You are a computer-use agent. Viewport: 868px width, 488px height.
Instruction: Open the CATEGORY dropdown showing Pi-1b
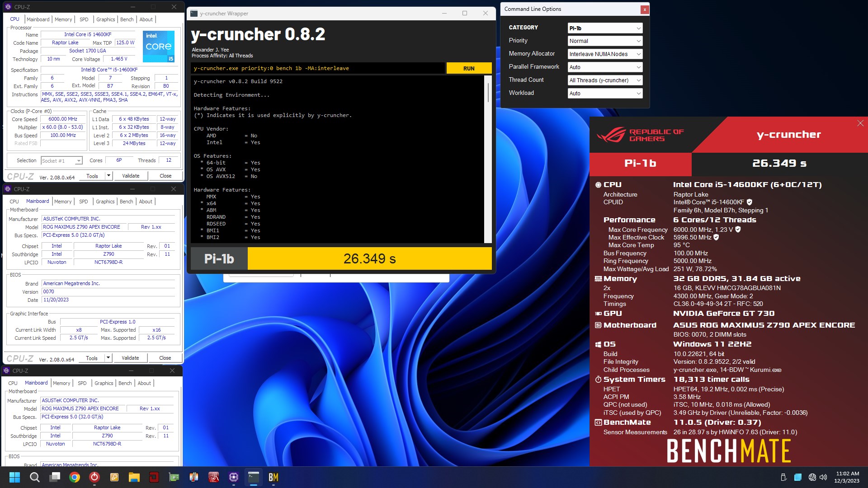pyautogui.click(x=605, y=28)
